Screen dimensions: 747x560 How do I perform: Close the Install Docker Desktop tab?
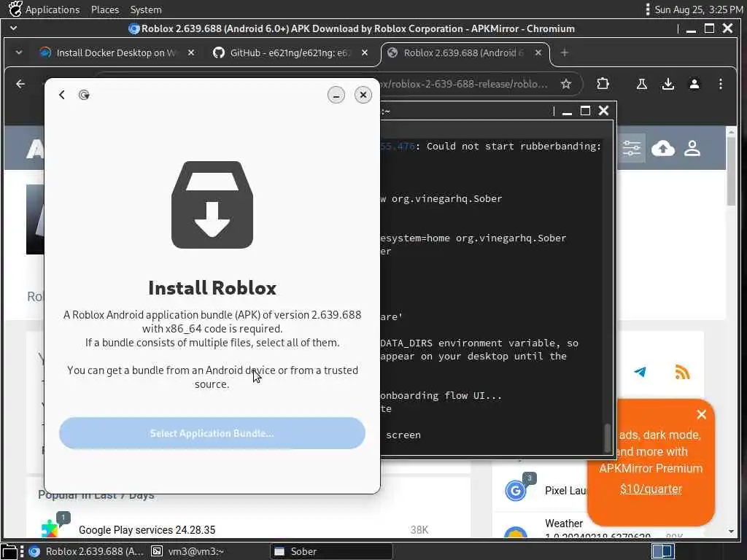[191, 52]
